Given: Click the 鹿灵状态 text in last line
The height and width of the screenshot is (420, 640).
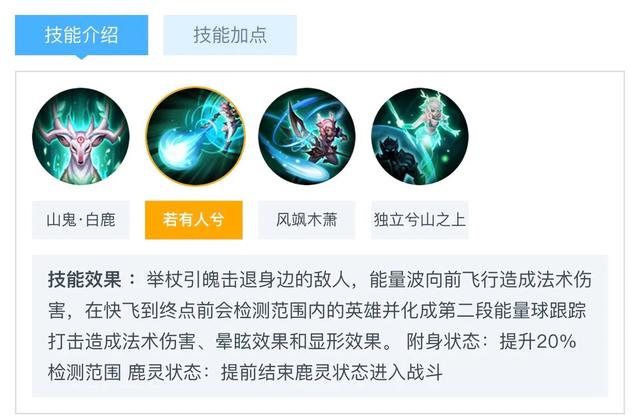Looking at the screenshot, I should pos(164,372).
